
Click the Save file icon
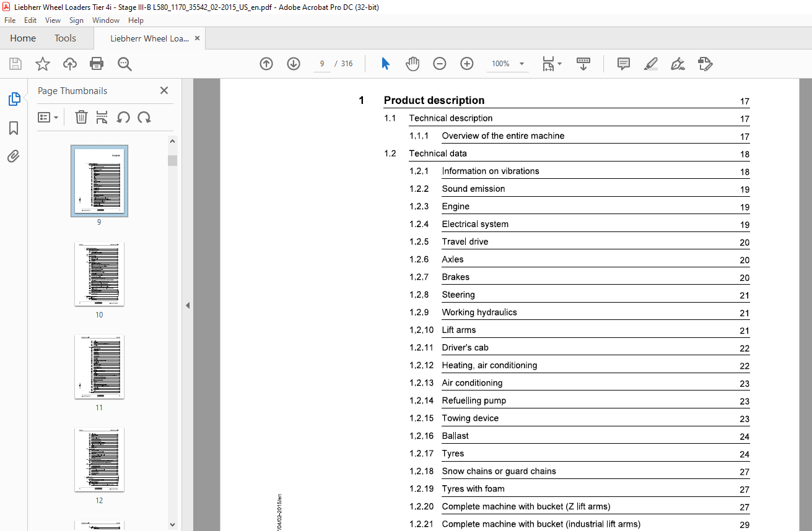(x=15, y=64)
